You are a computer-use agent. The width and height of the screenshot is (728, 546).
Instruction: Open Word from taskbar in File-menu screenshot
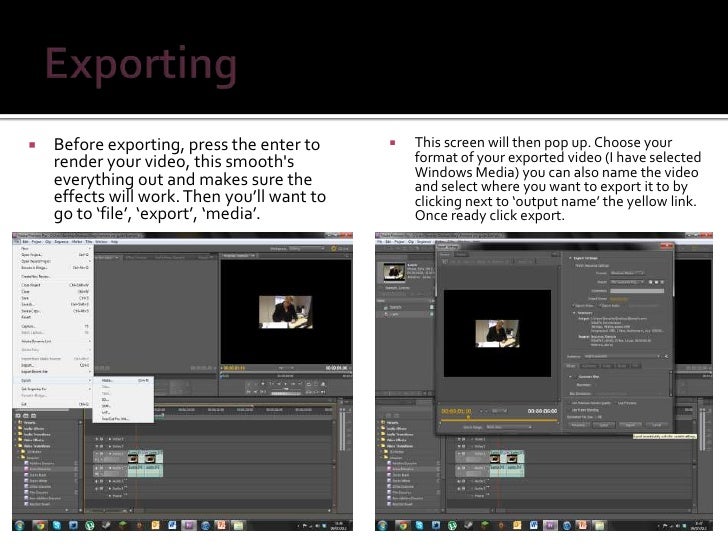click(x=172, y=525)
